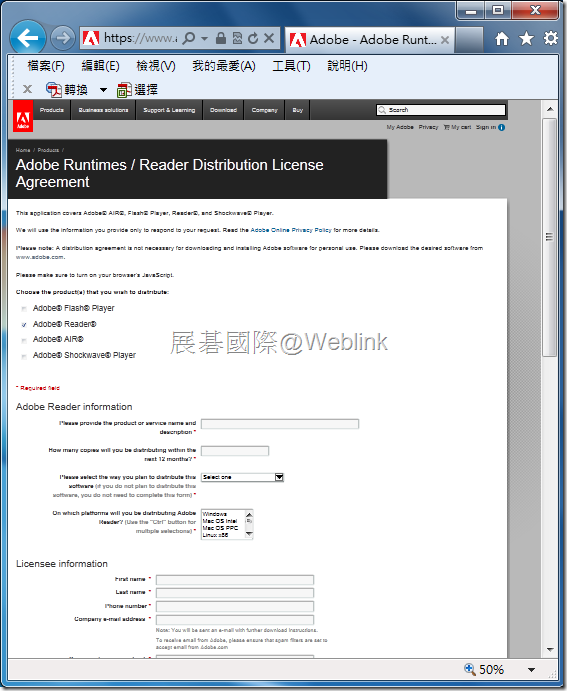Image resolution: width=567 pixels, height=691 pixels.
Task: Click the browser Forward arrow button
Action: (x=63, y=38)
